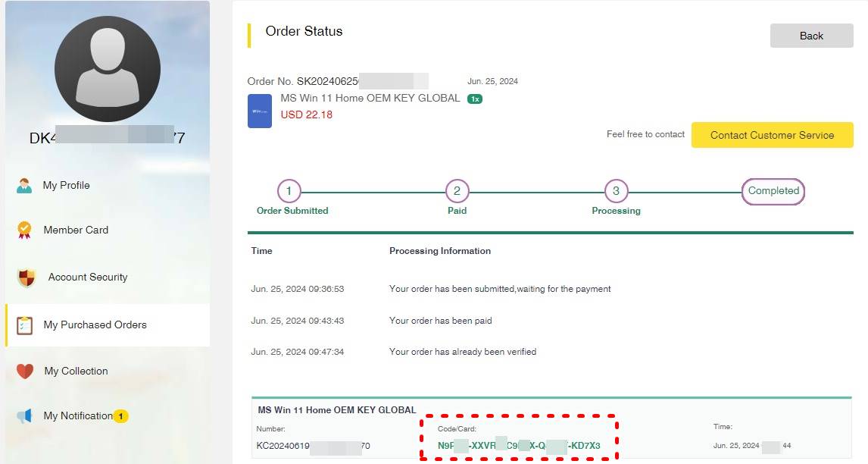Click the Completed status pill
Viewport: 868px width, 464px height.
773,191
